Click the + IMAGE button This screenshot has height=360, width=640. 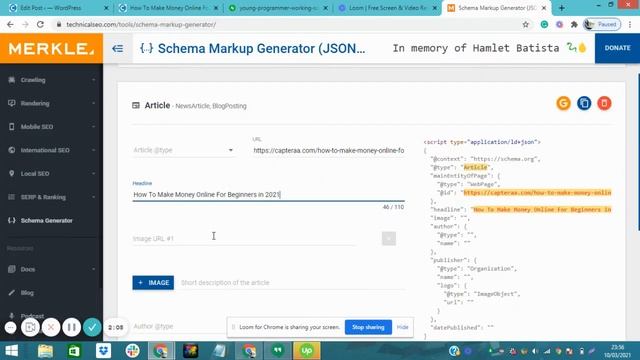tap(153, 282)
